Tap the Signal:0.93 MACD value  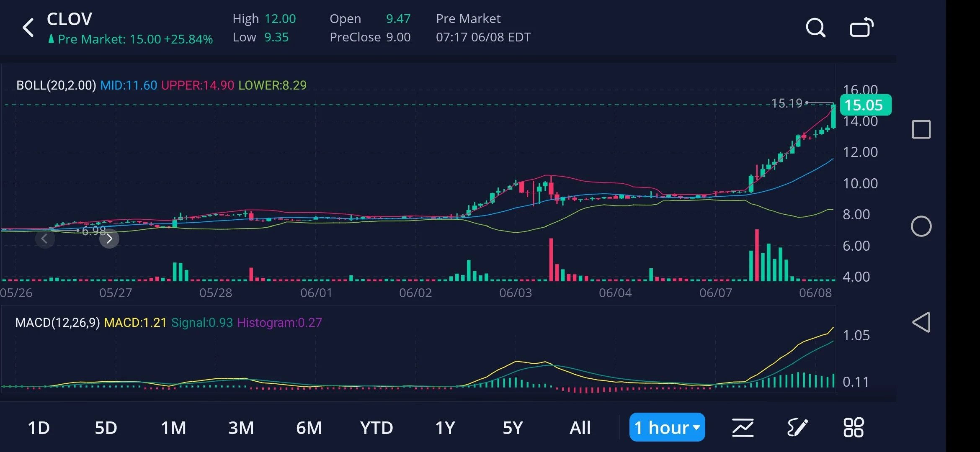(x=202, y=323)
